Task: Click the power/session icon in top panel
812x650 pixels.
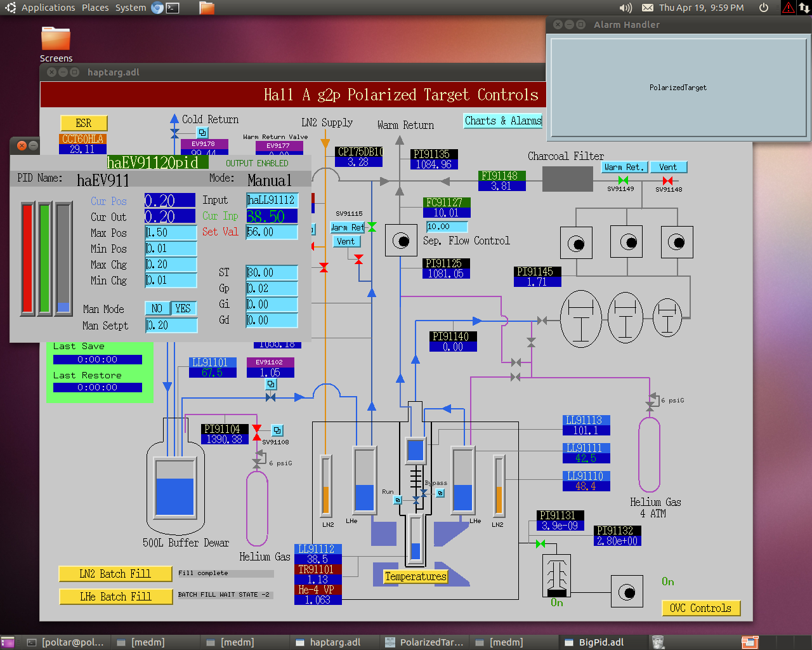Action: pos(764,8)
